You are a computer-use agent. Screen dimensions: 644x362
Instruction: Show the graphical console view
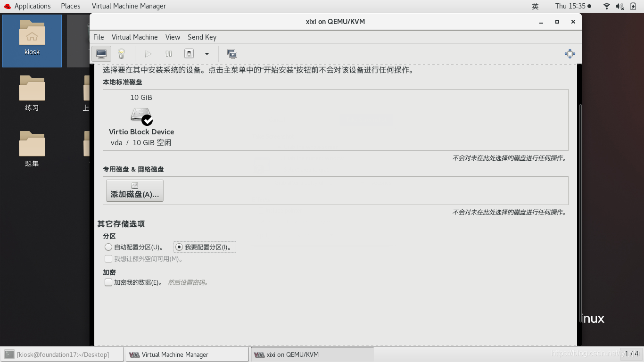pos(101,54)
